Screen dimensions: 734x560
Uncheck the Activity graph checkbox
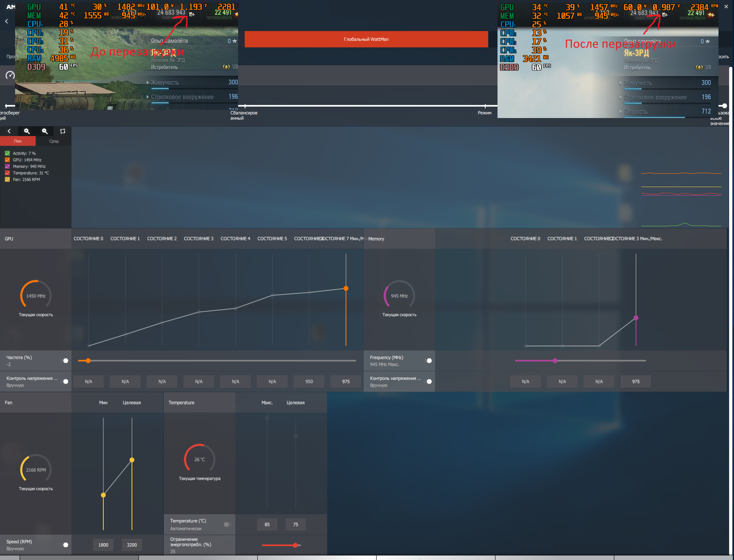click(x=7, y=153)
